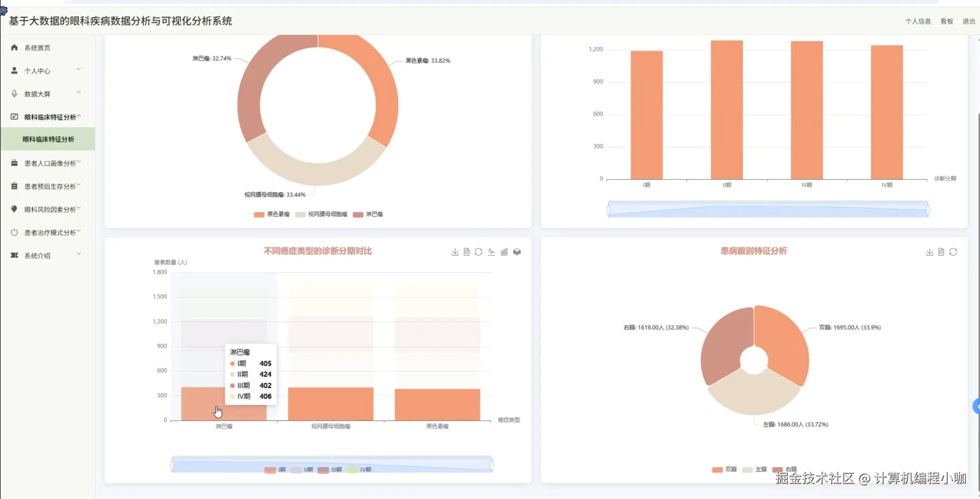Open the 患者人口画像分析 menu

[x=48, y=163]
